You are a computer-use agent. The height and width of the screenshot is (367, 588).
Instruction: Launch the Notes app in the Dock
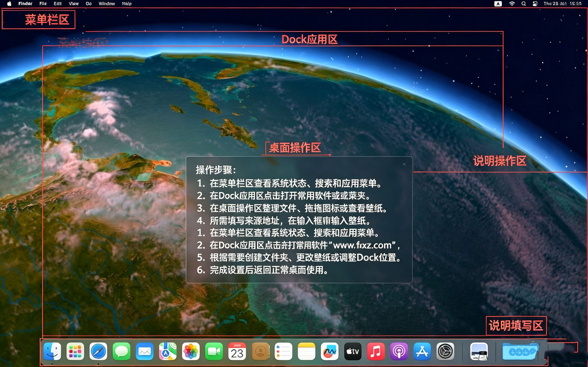(306, 352)
